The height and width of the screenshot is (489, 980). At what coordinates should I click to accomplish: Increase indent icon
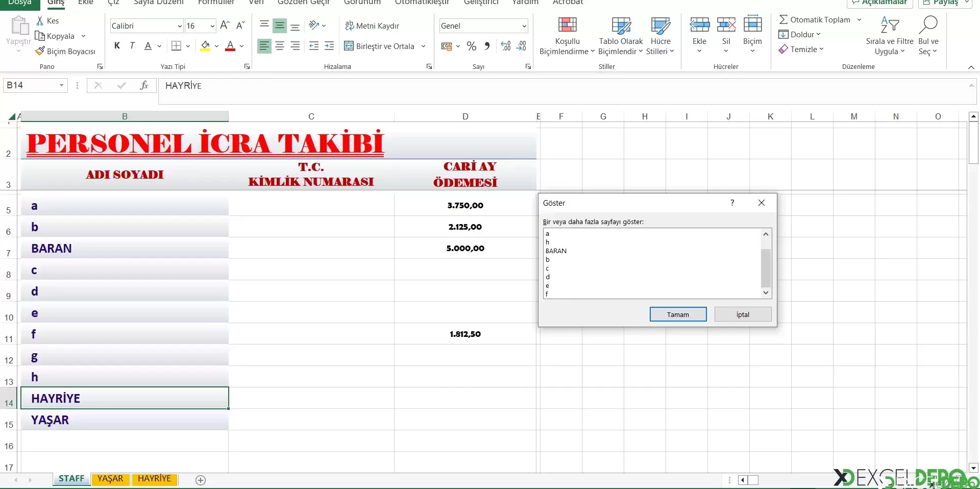[x=329, y=46]
